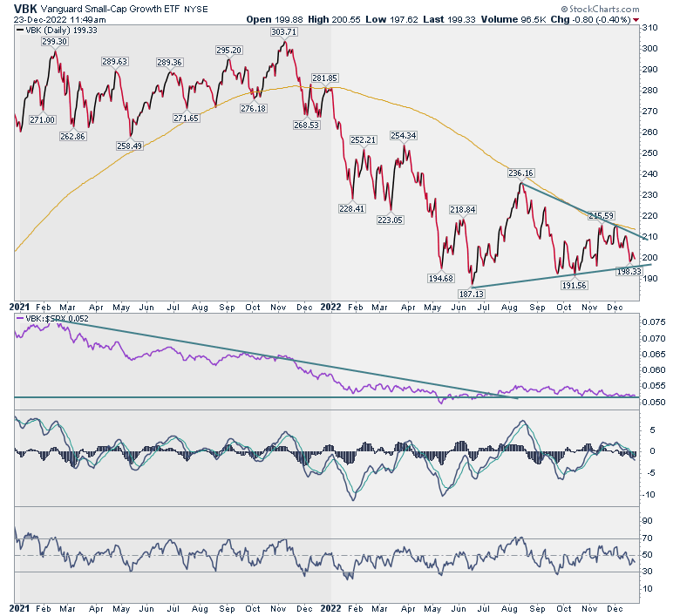The width and height of the screenshot is (680, 616).
Task: Click the 194.68 low label
Action: [440, 278]
